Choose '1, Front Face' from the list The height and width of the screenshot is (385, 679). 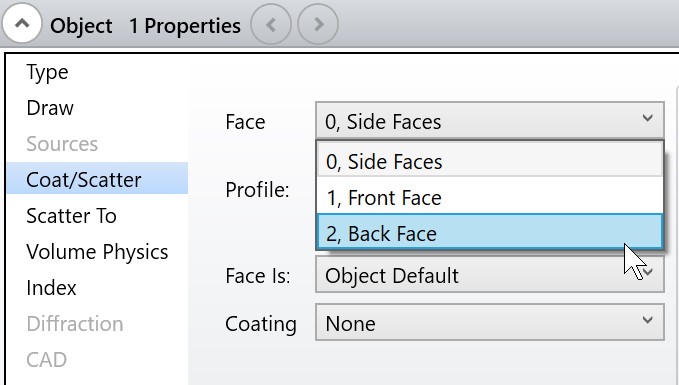(490, 198)
